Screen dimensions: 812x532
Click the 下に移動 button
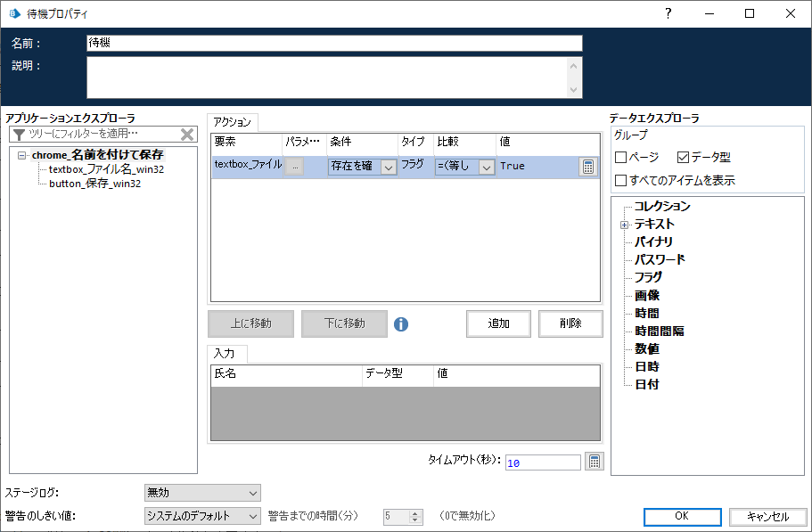point(344,323)
